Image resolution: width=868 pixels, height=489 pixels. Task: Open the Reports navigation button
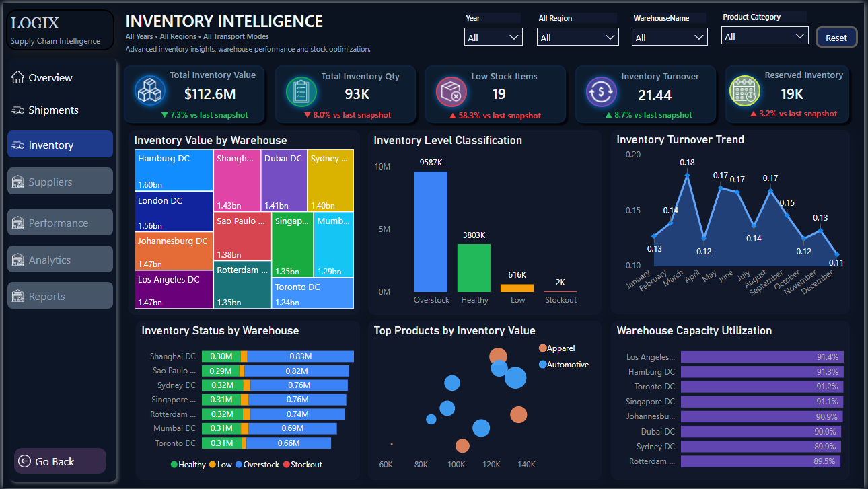click(60, 296)
